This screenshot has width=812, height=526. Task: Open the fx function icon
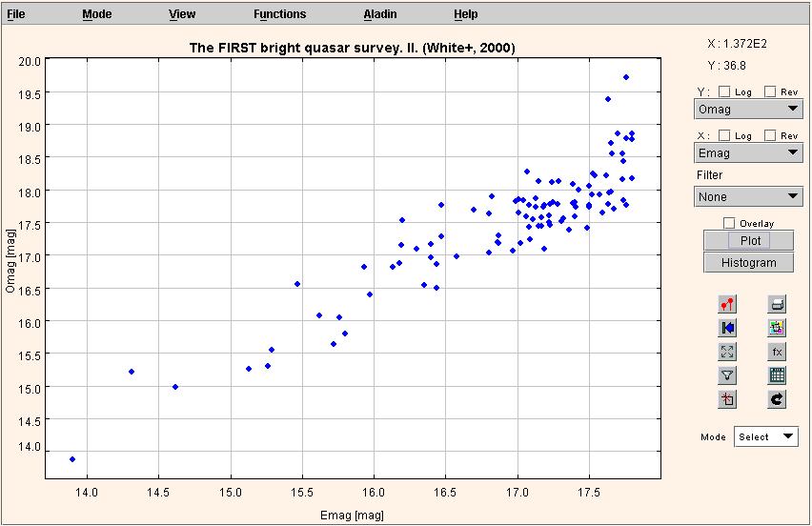point(777,352)
